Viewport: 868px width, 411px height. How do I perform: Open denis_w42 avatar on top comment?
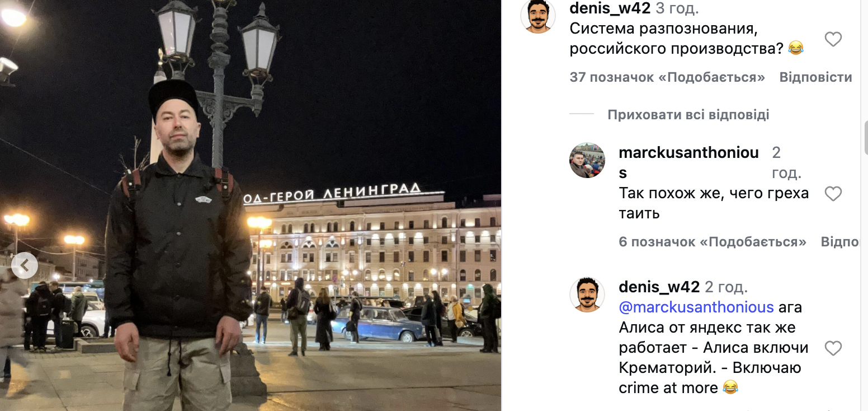coord(538,16)
